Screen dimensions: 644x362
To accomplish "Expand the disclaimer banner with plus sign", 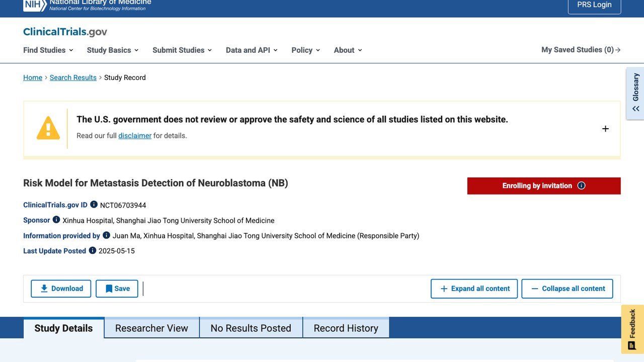I will (605, 129).
